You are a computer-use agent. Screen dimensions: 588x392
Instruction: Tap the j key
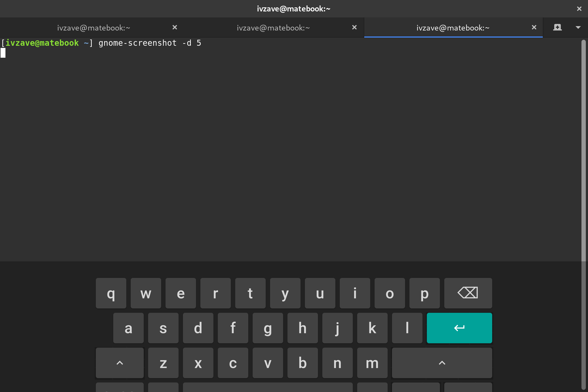338,328
